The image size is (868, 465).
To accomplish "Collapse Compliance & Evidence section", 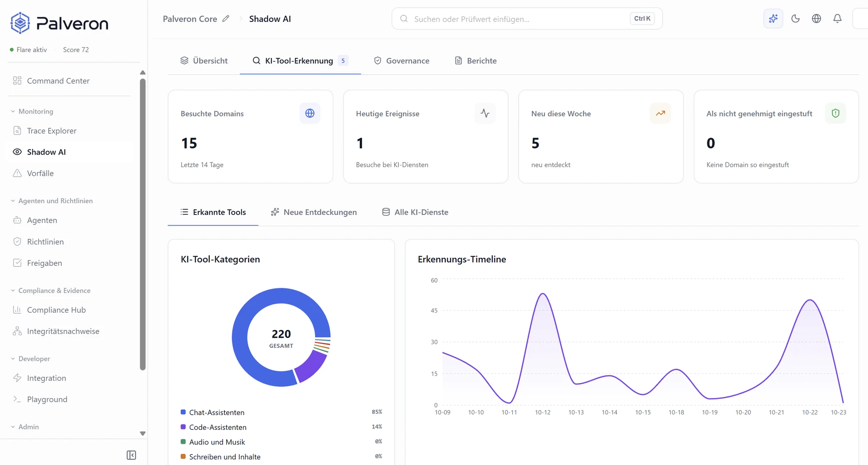I will (x=51, y=290).
